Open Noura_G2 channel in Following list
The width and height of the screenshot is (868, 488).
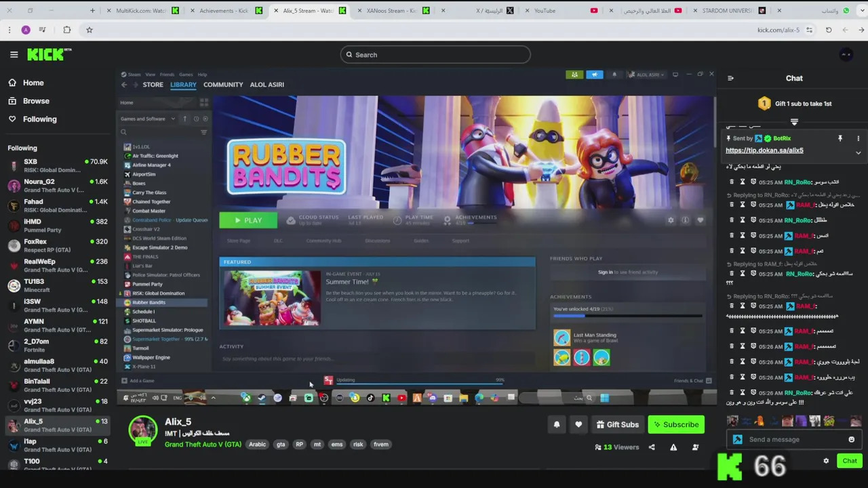click(x=58, y=186)
